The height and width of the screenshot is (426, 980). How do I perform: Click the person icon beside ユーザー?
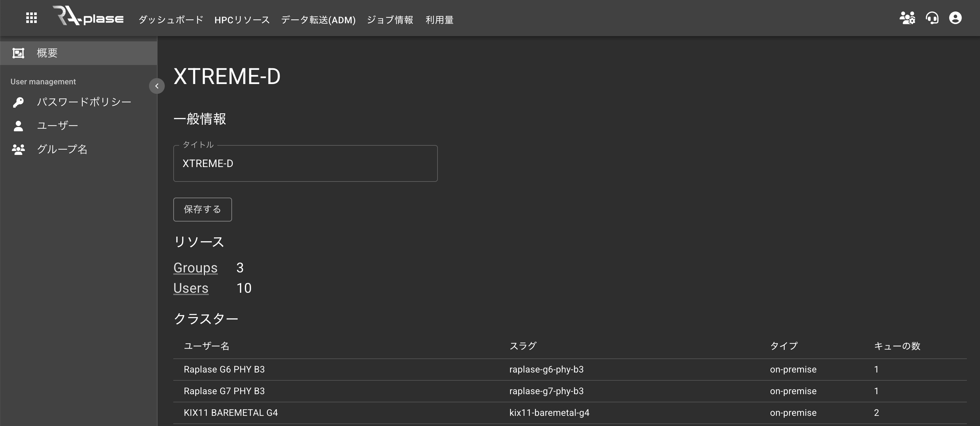coord(18,125)
